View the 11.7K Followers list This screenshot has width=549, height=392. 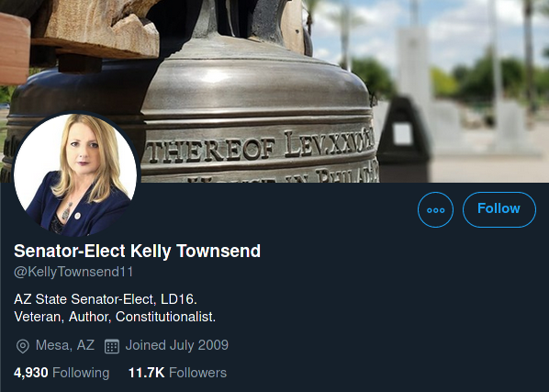177,373
